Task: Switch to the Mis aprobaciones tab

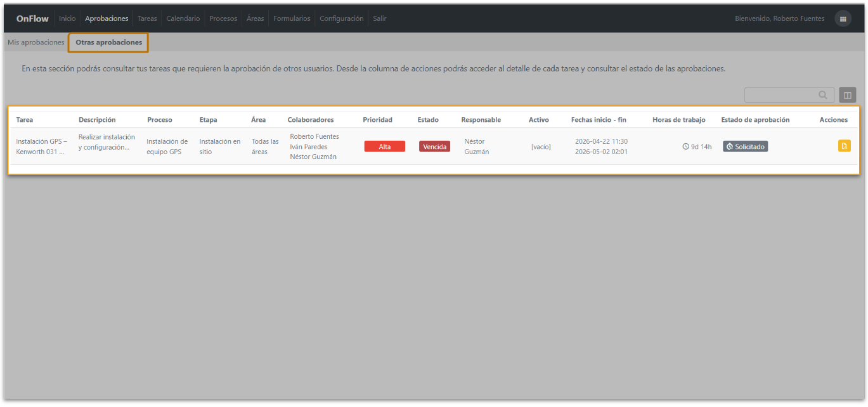Action: click(x=36, y=42)
